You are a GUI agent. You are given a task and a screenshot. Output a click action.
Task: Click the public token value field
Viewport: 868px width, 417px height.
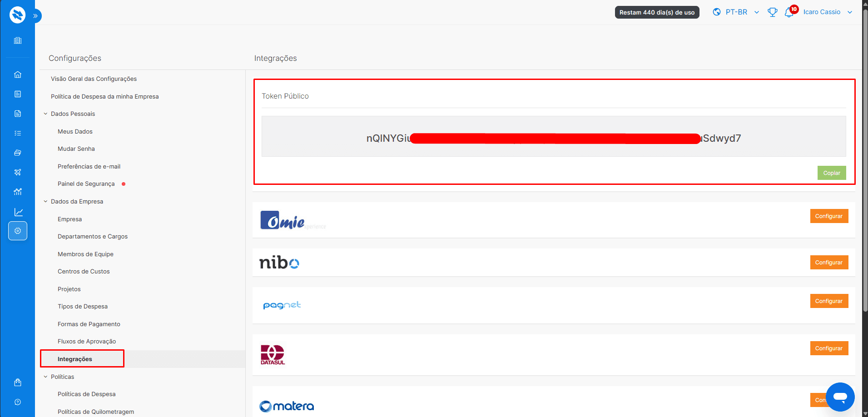pos(554,136)
